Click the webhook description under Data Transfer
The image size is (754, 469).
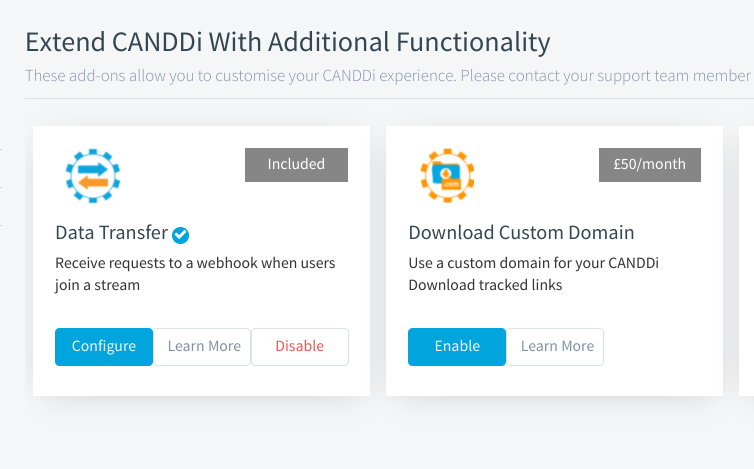[x=195, y=274]
